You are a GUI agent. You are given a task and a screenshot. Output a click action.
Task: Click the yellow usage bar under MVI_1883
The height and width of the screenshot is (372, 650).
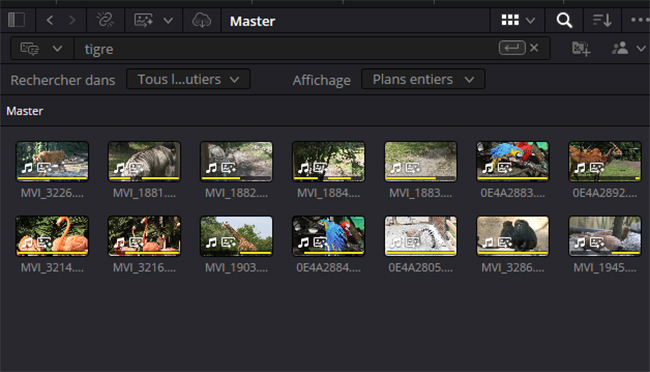click(411, 178)
